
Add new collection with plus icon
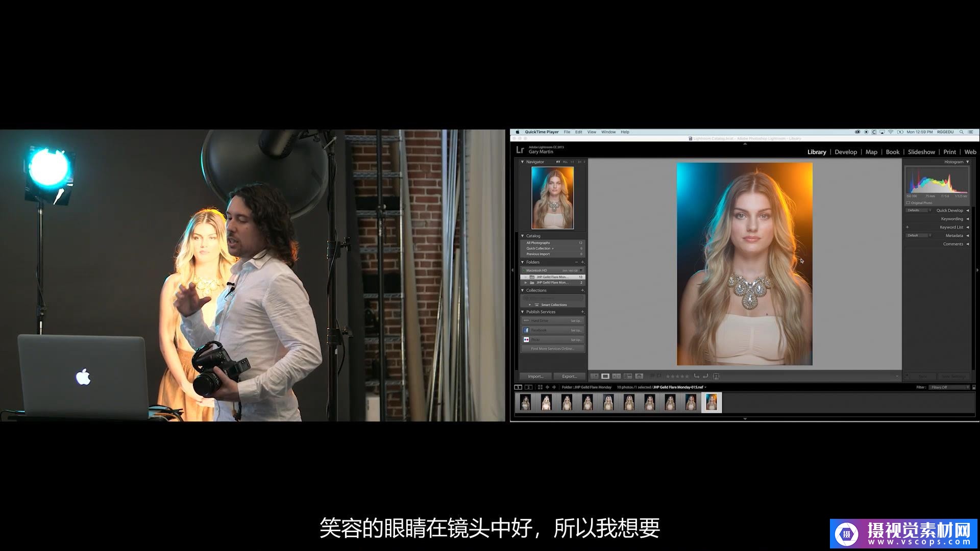(582, 290)
